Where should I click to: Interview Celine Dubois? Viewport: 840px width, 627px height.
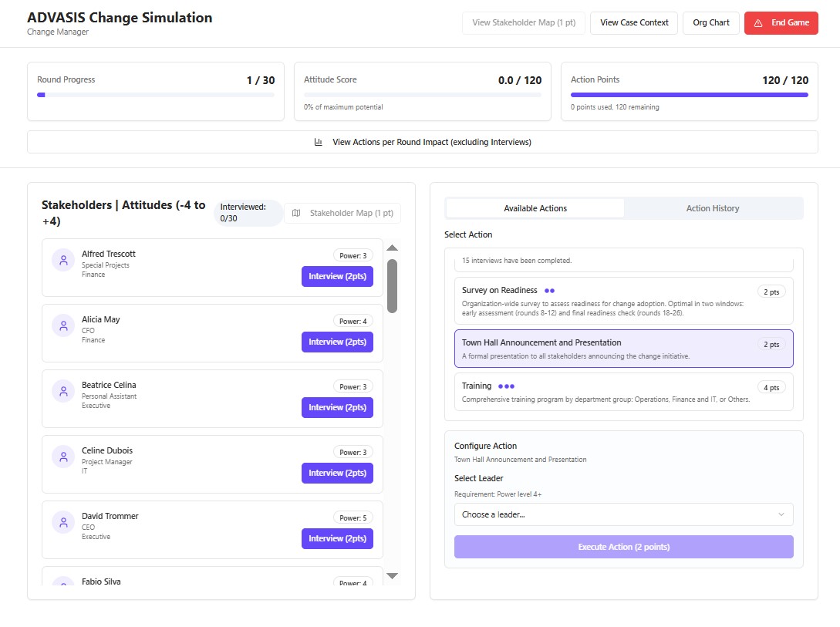(x=338, y=473)
